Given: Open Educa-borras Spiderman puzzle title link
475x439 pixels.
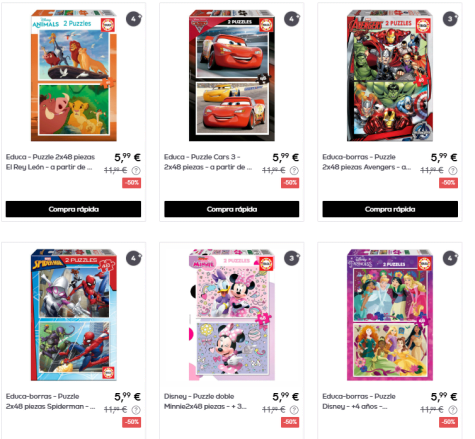Looking at the screenshot, I should point(50,401).
